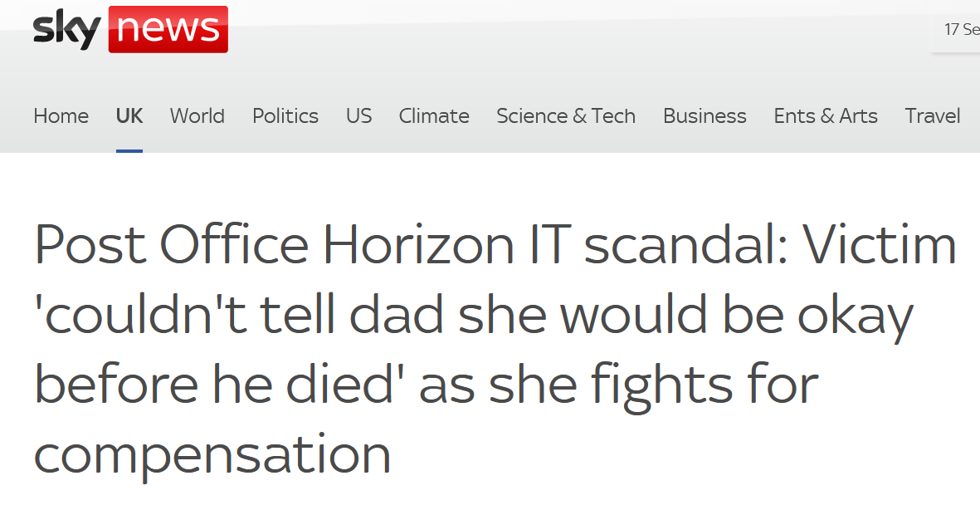Open the Ents & Arts section

tap(826, 116)
